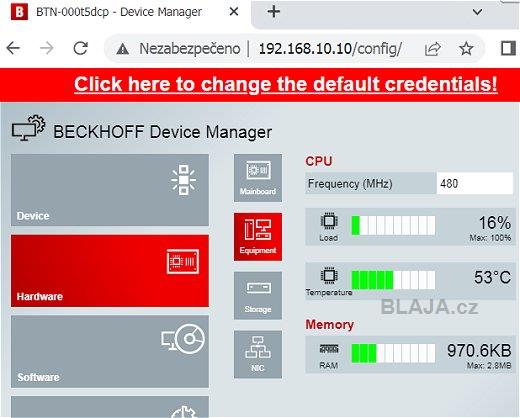Viewport: 520px width, 418px height.
Task: Go back with the browser back arrow
Action: 13,49
